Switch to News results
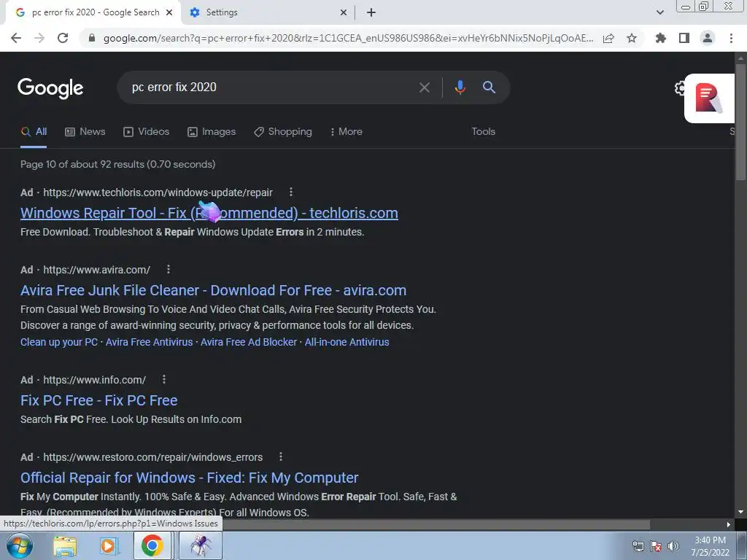 [x=85, y=132]
